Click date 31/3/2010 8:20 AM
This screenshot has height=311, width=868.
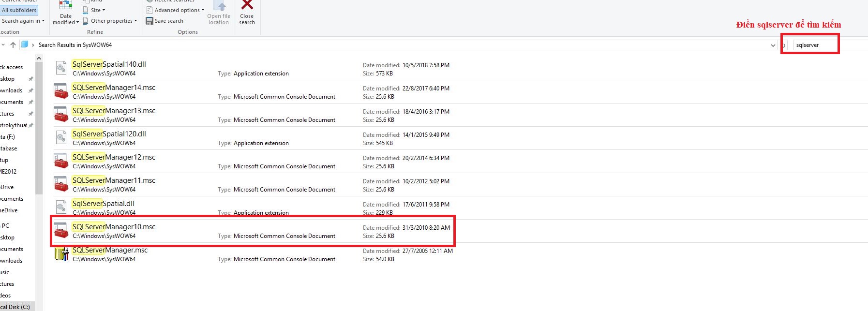426,228
